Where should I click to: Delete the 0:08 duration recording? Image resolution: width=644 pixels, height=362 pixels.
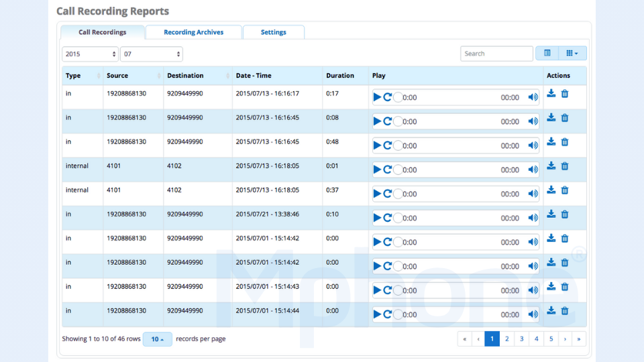pos(565,118)
